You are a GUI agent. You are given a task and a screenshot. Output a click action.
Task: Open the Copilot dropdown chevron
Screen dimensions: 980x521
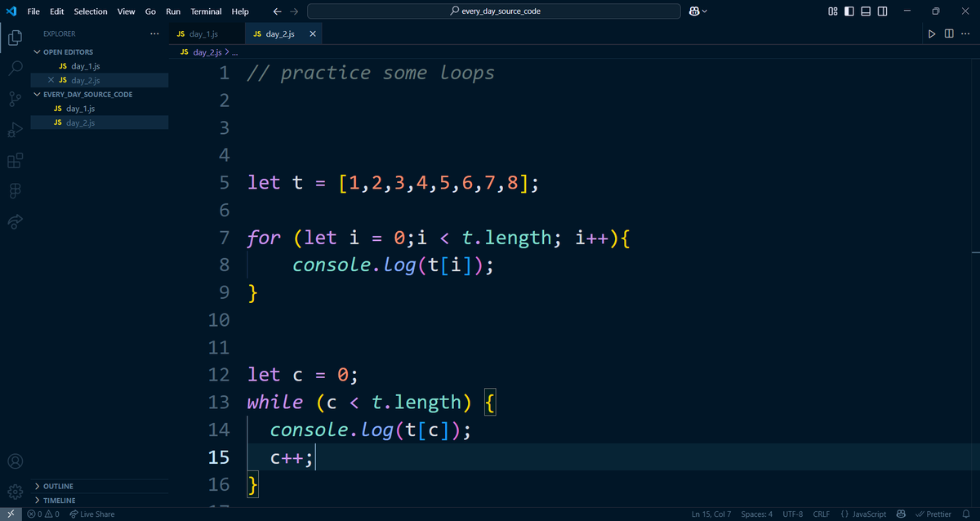click(705, 11)
